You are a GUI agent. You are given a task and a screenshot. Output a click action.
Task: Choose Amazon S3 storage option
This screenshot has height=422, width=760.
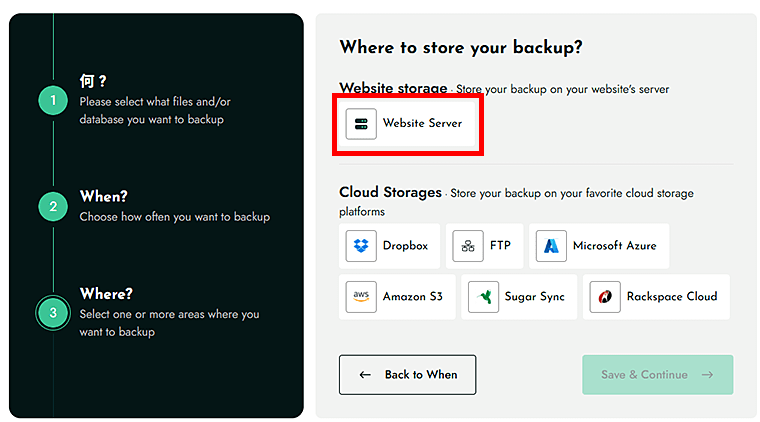click(x=397, y=297)
